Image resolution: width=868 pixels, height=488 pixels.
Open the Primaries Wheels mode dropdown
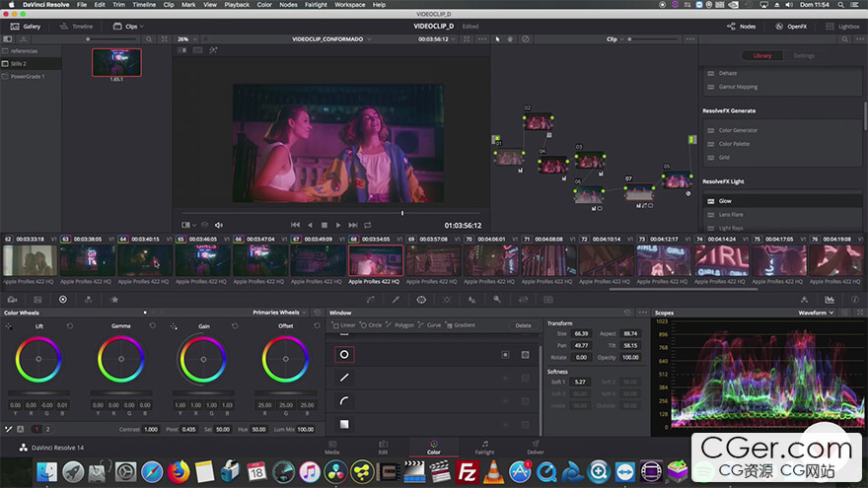[279, 313]
